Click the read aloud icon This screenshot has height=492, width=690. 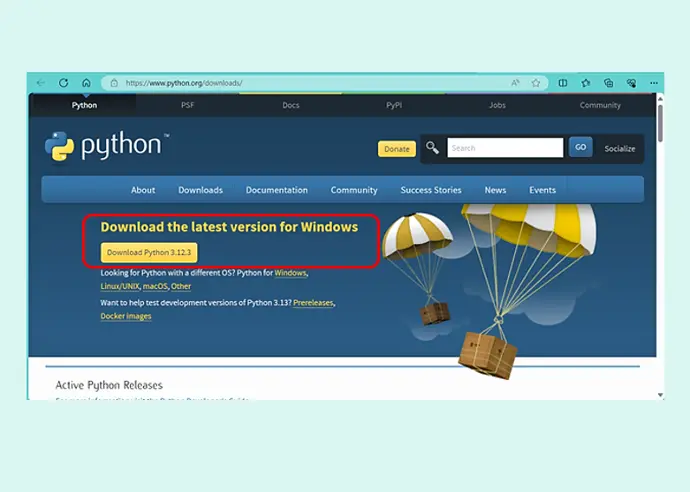coord(515,83)
